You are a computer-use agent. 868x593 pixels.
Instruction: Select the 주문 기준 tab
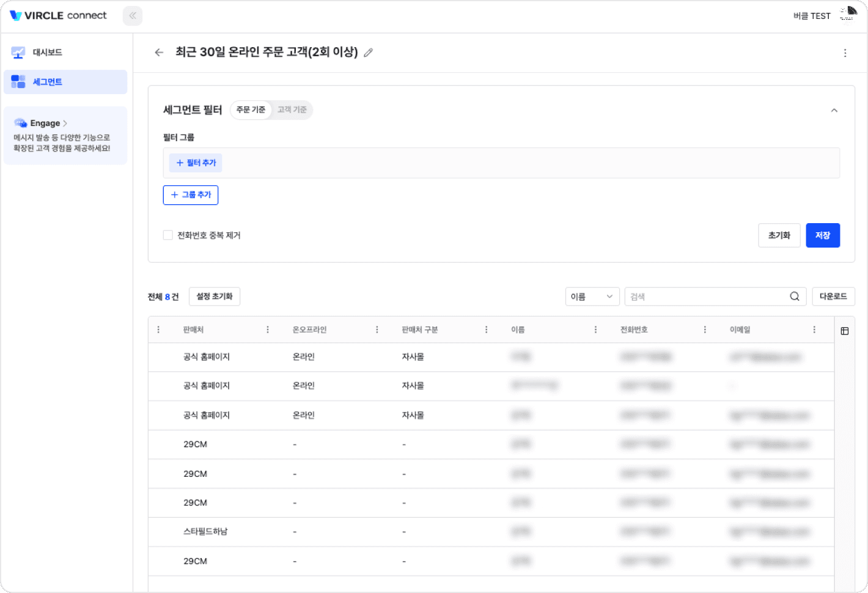pos(251,109)
